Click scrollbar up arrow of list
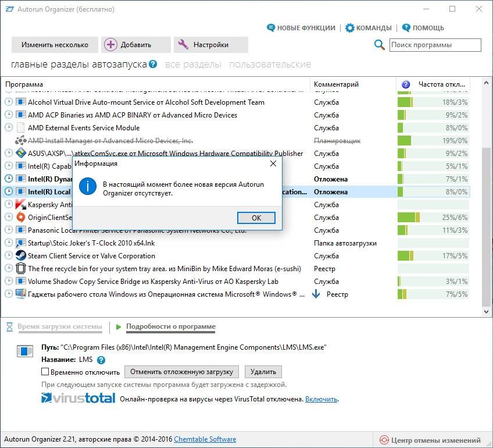493x448 pixels. (x=486, y=83)
